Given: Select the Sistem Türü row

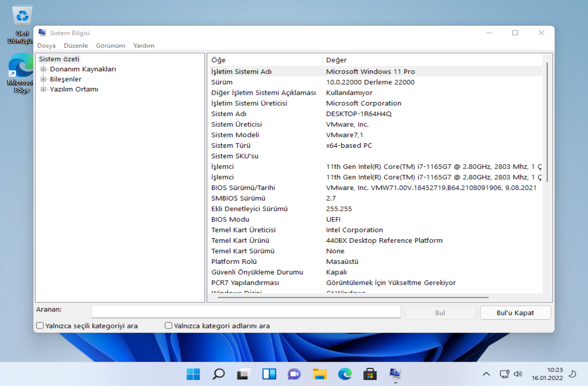Looking at the screenshot, I should pyautogui.click(x=376, y=145).
